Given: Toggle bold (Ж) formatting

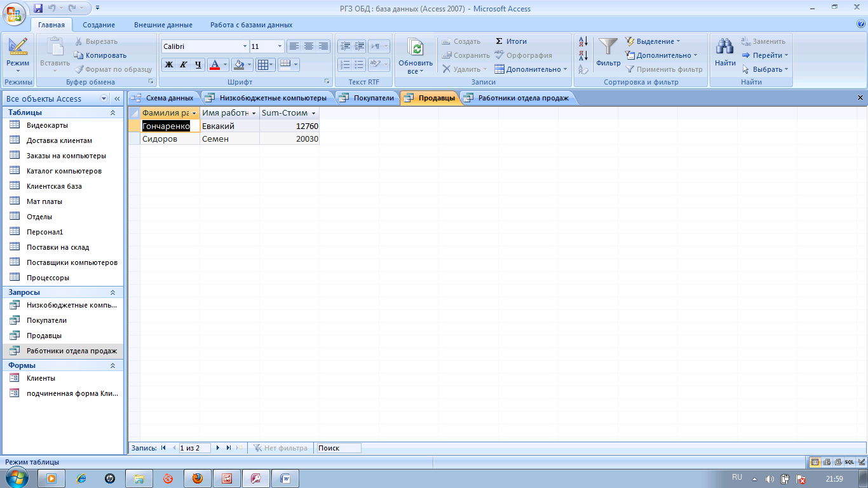Looking at the screenshot, I should coord(168,64).
